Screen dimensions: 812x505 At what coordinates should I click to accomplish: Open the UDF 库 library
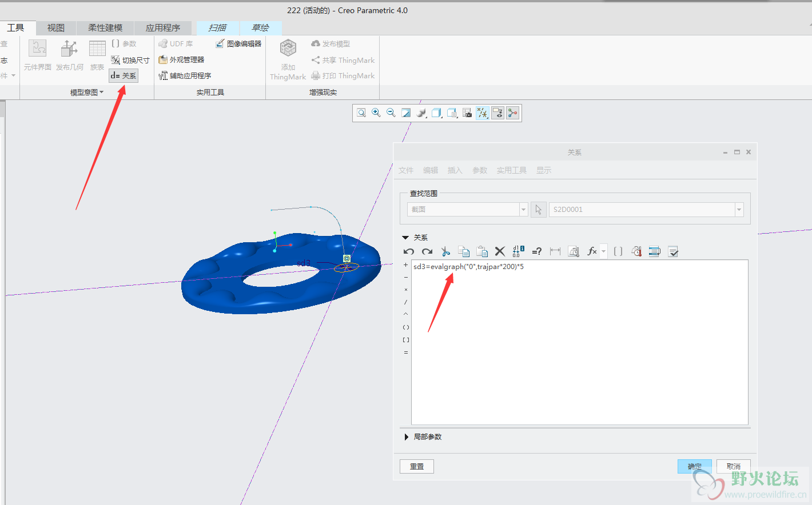176,43
